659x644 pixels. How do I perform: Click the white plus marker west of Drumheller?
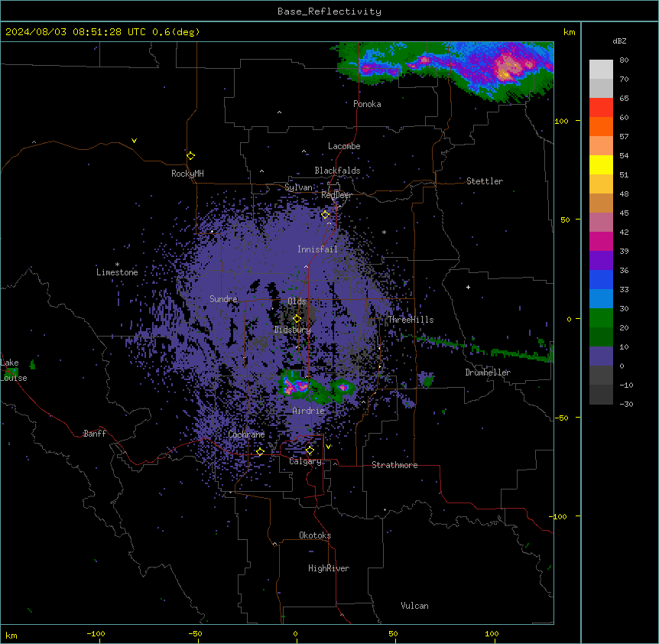coord(468,287)
